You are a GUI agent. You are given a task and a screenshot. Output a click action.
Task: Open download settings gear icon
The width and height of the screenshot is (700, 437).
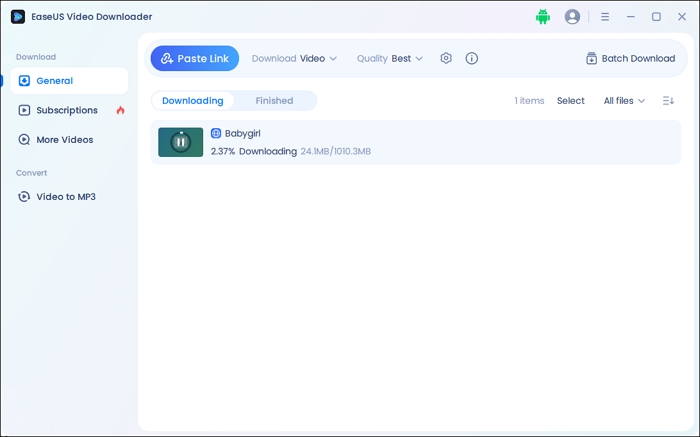[446, 59]
